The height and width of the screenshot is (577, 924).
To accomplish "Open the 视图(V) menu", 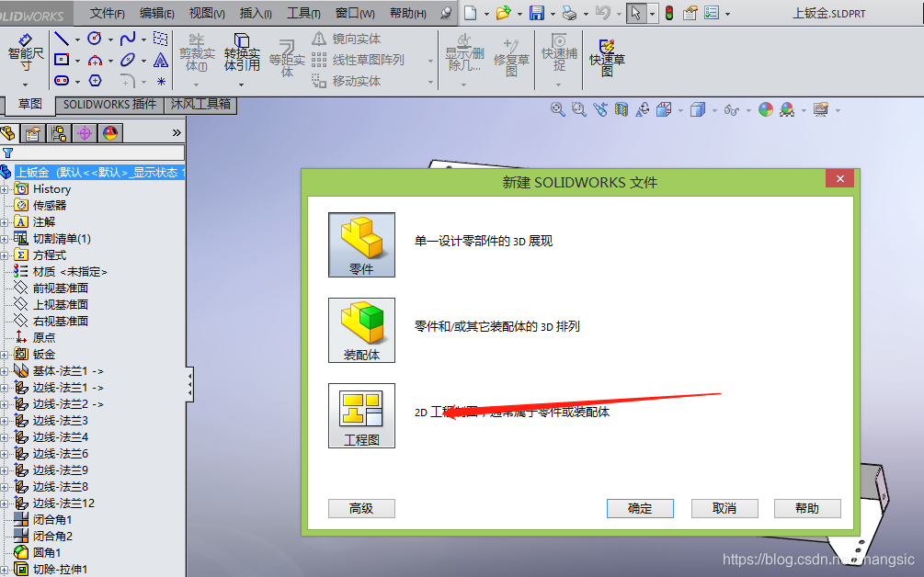I will click(207, 13).
